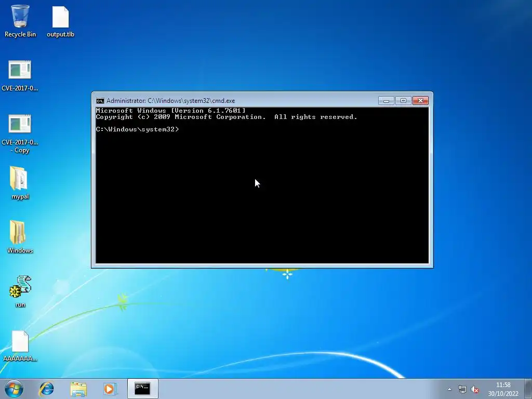Open the Windows Start menu orb

point(14,389)
